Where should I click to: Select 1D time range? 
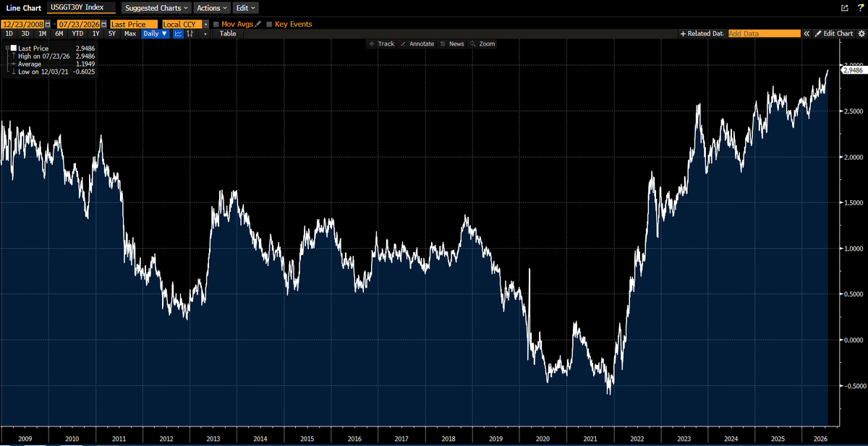tap(9, 33)
